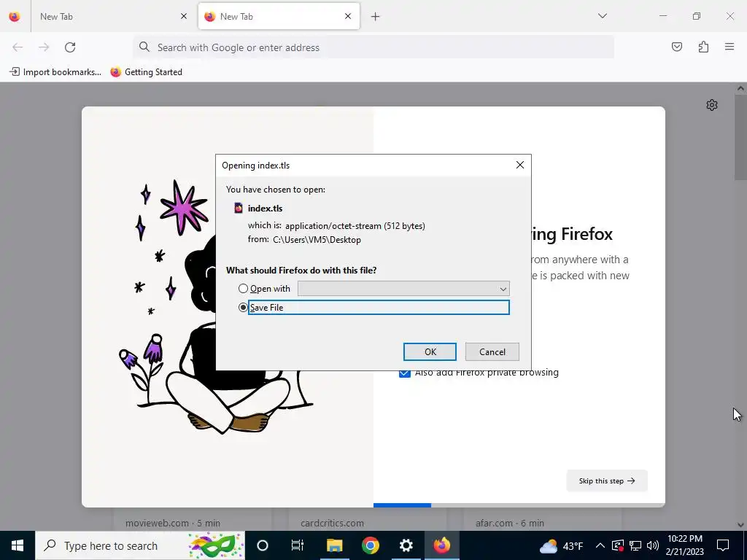747x560 pixels.
Task: Select the Open with radio button
Action: [243, 289]
